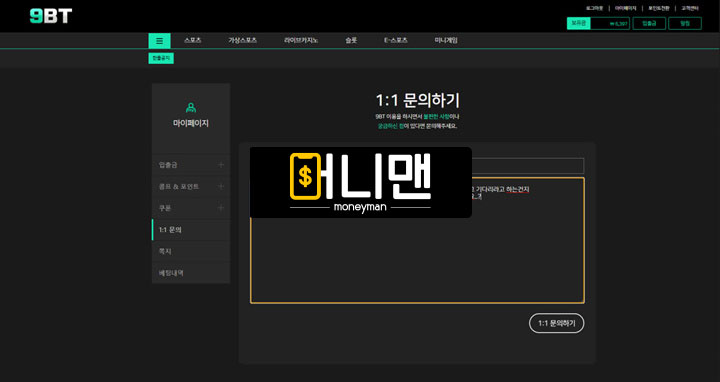Open the 라이브카지노 navigation tab
This screenshot has height=382, width=720.
301,40
